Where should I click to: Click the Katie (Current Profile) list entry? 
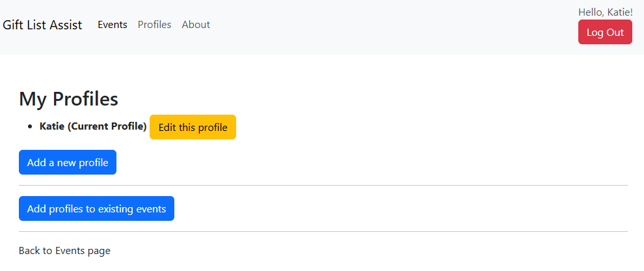[93, 126]
